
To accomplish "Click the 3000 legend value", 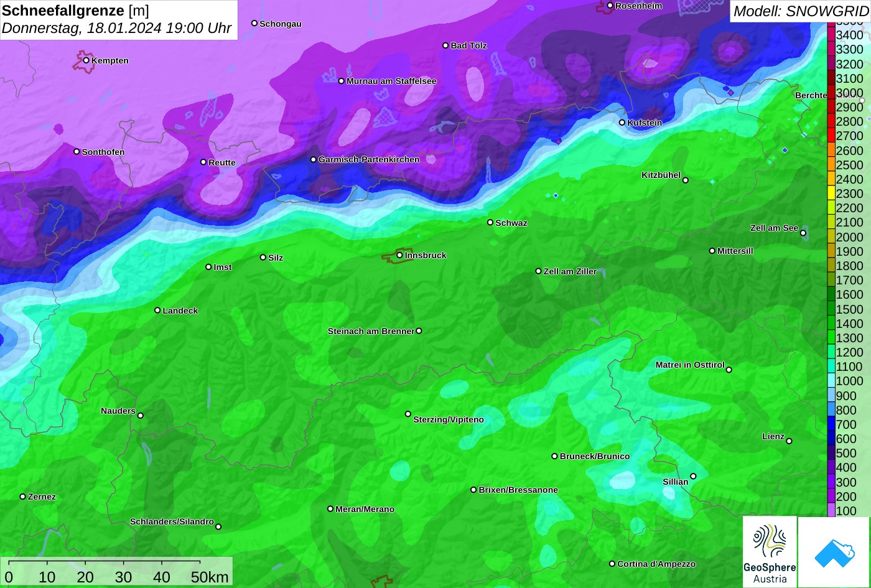I will point(849,93).
